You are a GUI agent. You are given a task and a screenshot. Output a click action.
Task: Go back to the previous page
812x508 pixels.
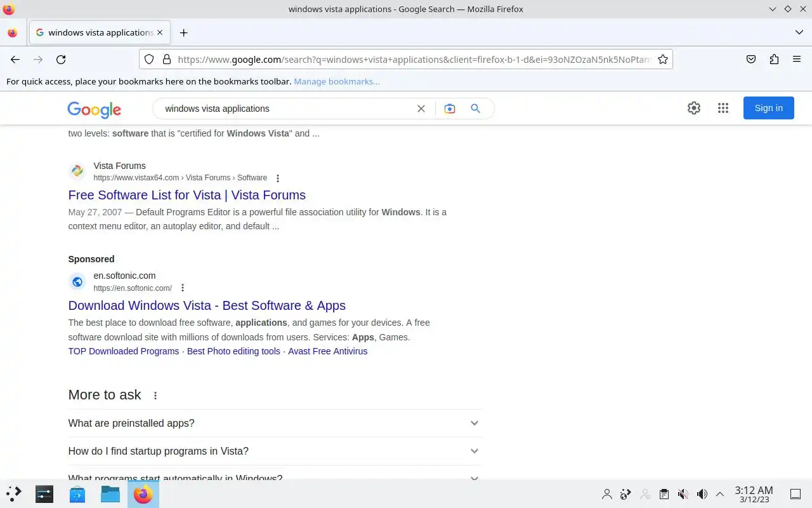pos(15,59)
